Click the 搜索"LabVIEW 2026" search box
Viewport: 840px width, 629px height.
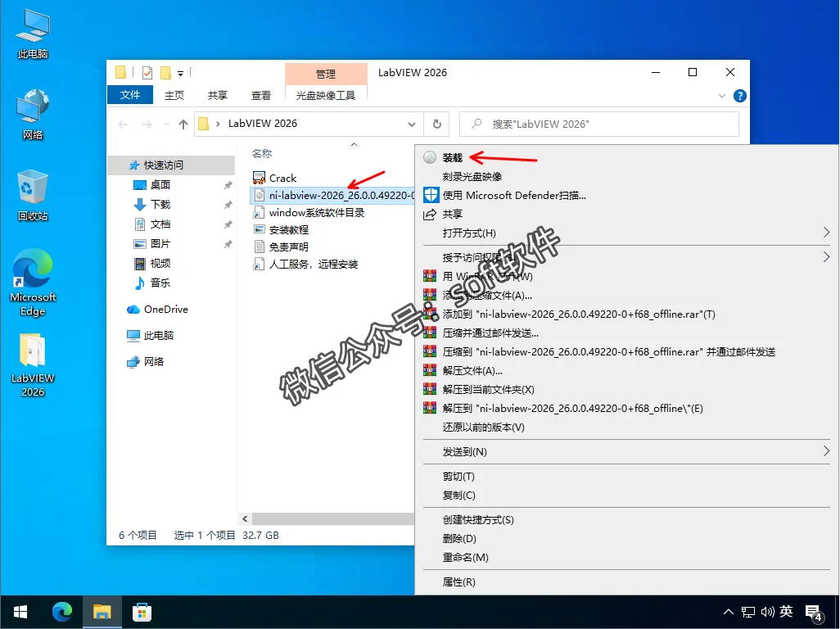click(x=599, y=124)
